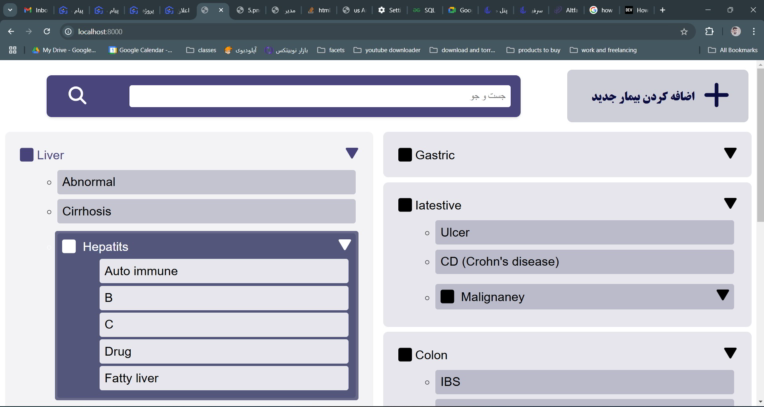The image size is (764, 407).
Task: Click the page vertical scrollbar thumb
Action: (x=760, y=144)
